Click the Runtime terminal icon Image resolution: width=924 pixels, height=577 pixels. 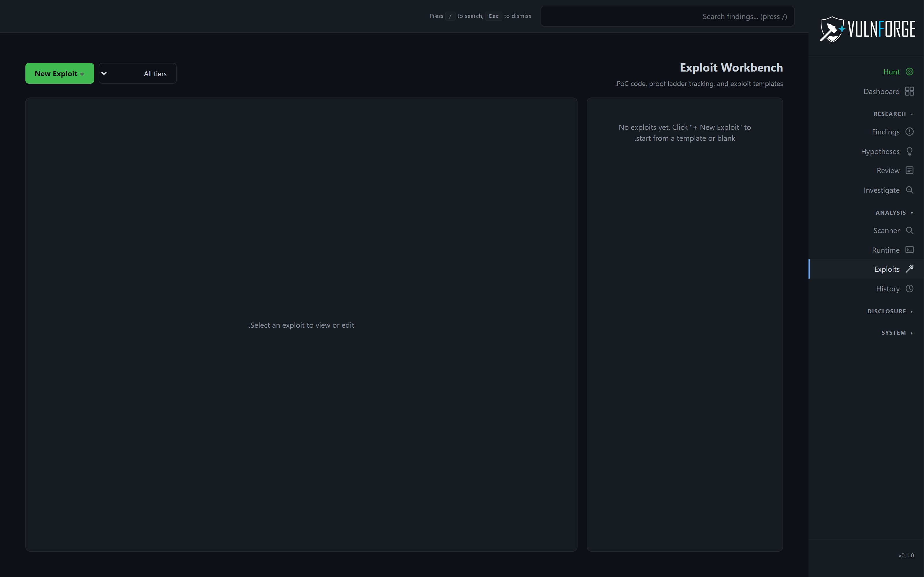coord(910,250)
